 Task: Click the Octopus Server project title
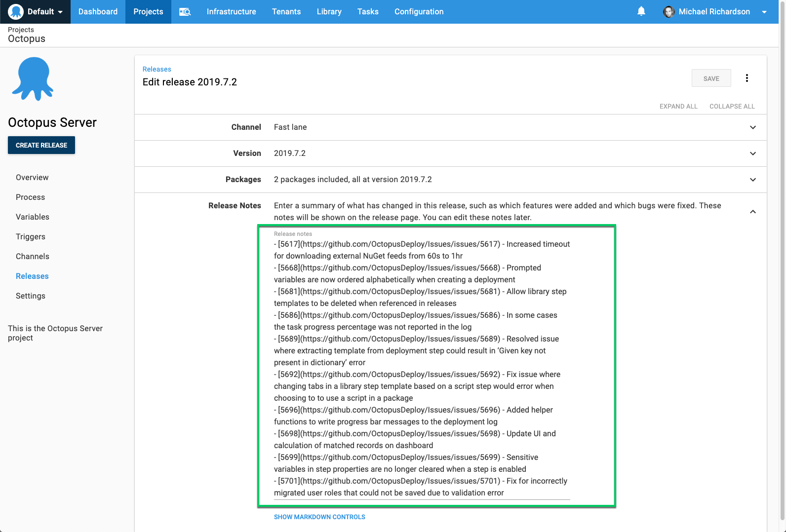click(52, 122)
